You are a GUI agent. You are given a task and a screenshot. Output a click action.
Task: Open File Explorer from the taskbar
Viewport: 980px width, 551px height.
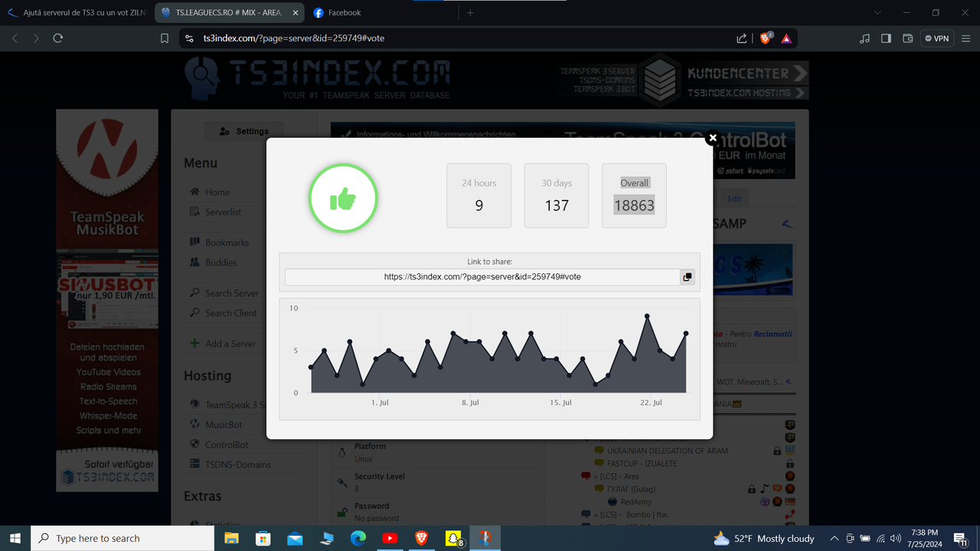pyautogui.click(x=232, y=539)
